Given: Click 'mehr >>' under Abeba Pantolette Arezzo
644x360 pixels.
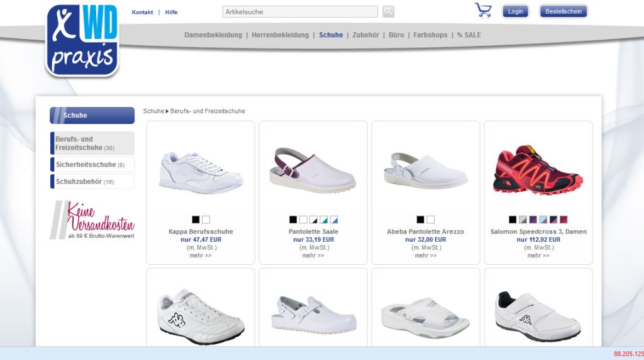Looking at the screenshot, I should [426, 256].
